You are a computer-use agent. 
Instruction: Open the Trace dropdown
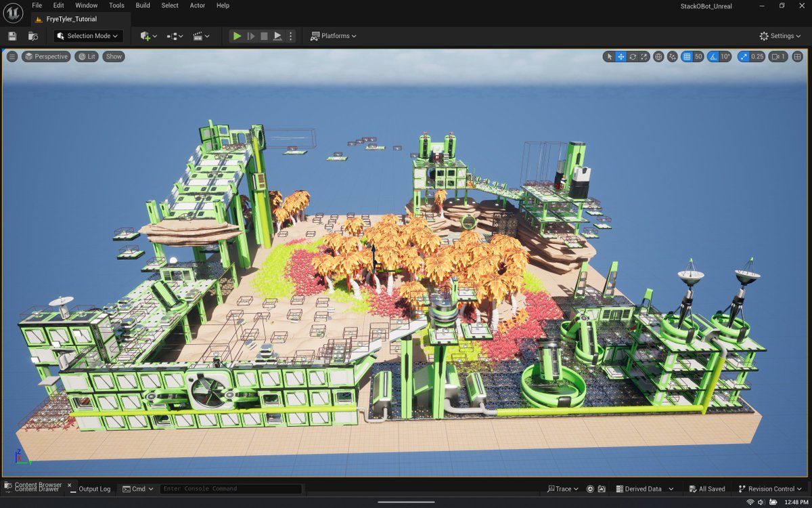click(x=563, y=489)
